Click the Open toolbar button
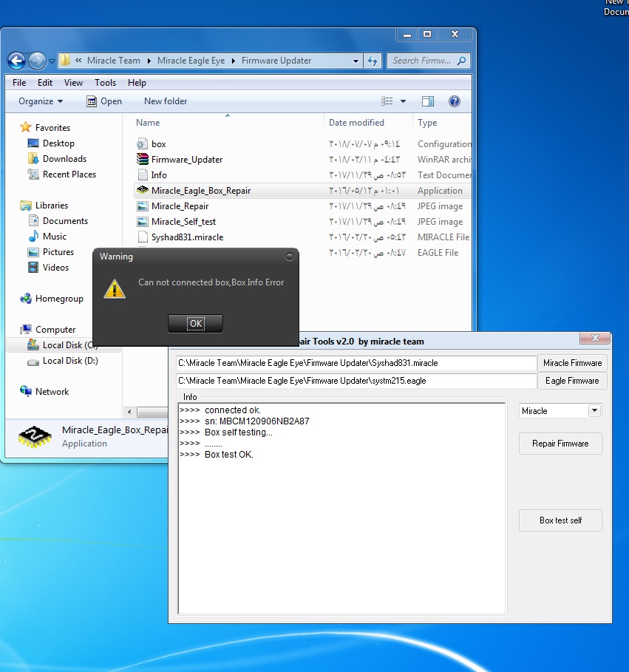The width and height of the screenshot is (629, 672). (x=104, y=101)
